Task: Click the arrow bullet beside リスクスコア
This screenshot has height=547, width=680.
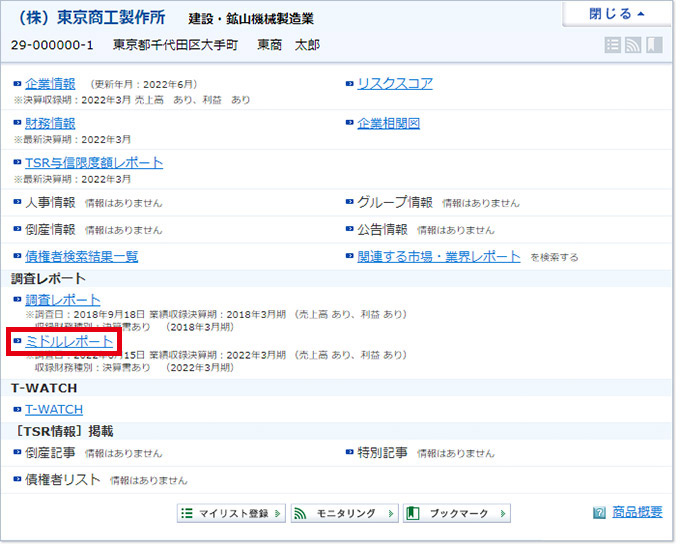Action: pos(350,83)
